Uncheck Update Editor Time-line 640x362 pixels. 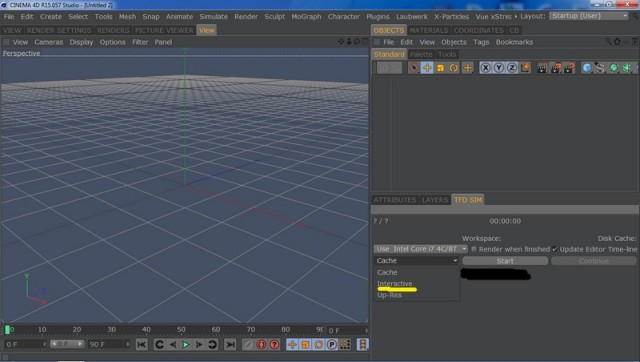(x=555, y=249)
